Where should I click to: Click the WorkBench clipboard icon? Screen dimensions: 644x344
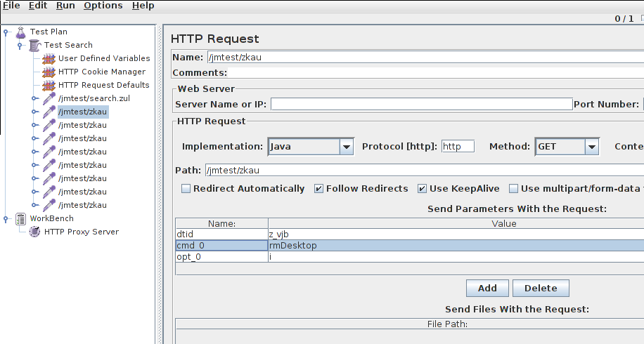pyautogui.click(x=20, y=218)
